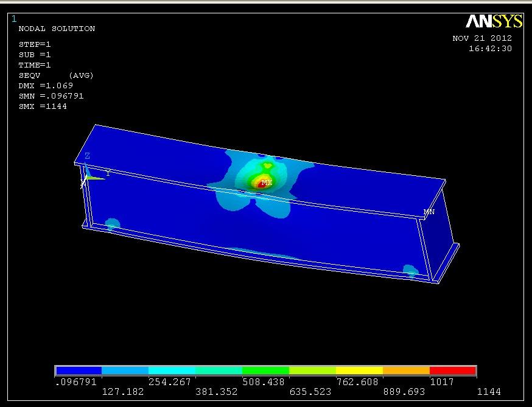Click the SUB =1 label

click(x=35, y=55)
